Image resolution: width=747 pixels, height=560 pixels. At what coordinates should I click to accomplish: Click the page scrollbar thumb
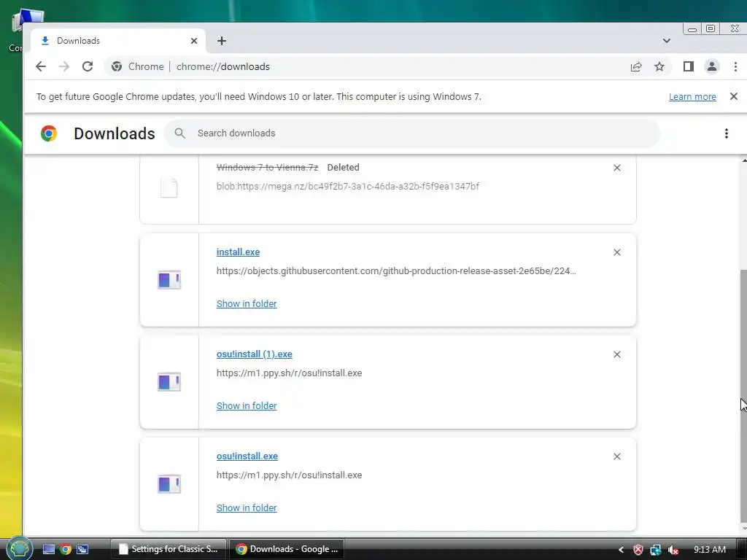click(743, 395)
